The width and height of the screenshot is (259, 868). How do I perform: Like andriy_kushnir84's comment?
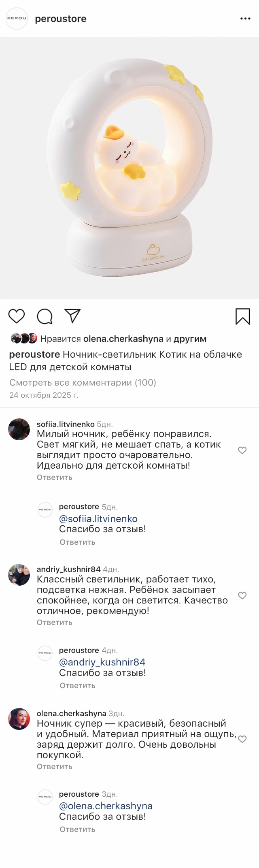coord(242,595)
